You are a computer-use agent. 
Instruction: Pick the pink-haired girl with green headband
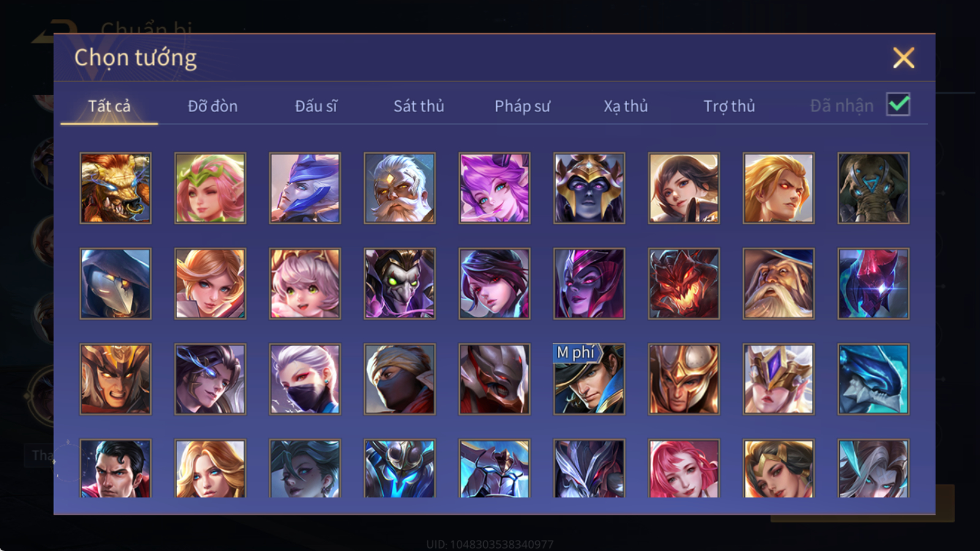point(210,188)
